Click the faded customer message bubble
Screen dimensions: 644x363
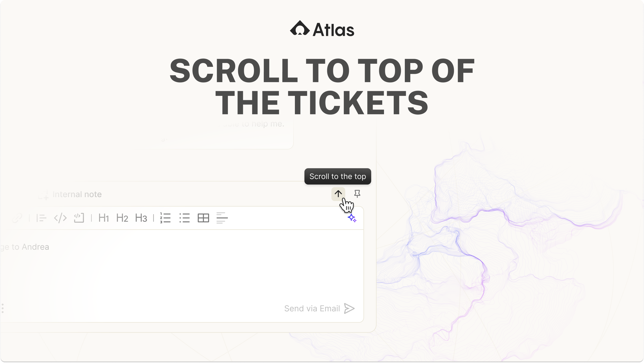point(226,133)
